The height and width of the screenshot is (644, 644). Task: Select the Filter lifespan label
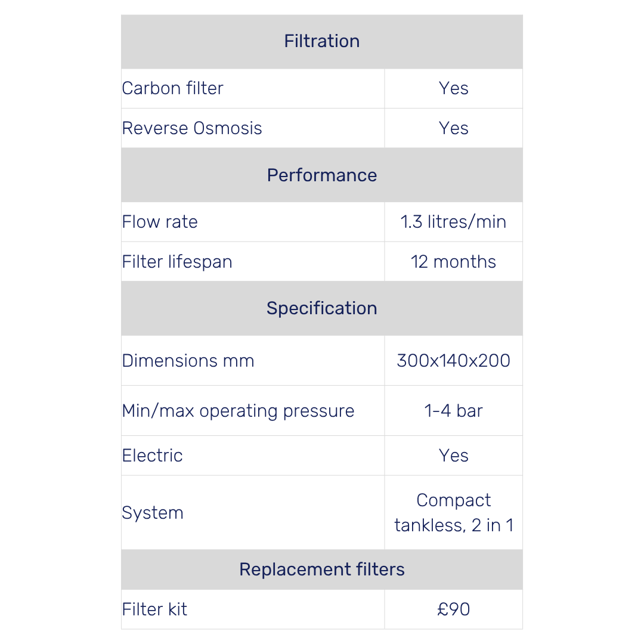point(177,262)
